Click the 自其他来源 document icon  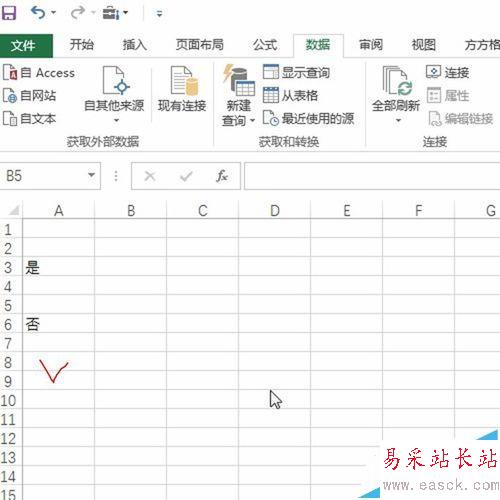[115, 80]
